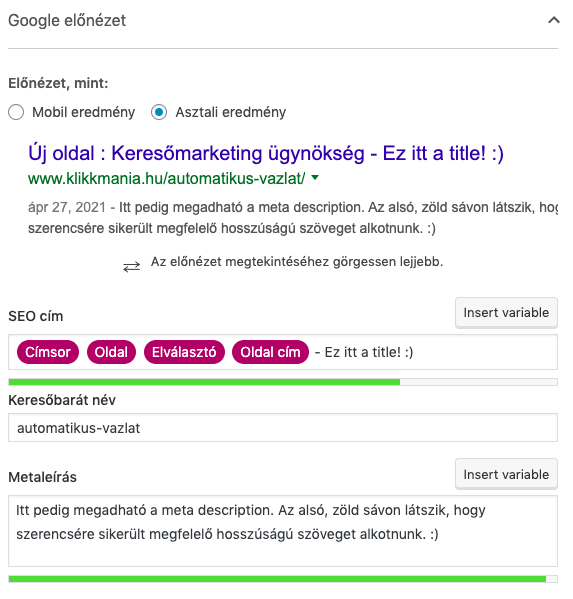Click the SEO title green progress bar

click(x=283, y=382)
